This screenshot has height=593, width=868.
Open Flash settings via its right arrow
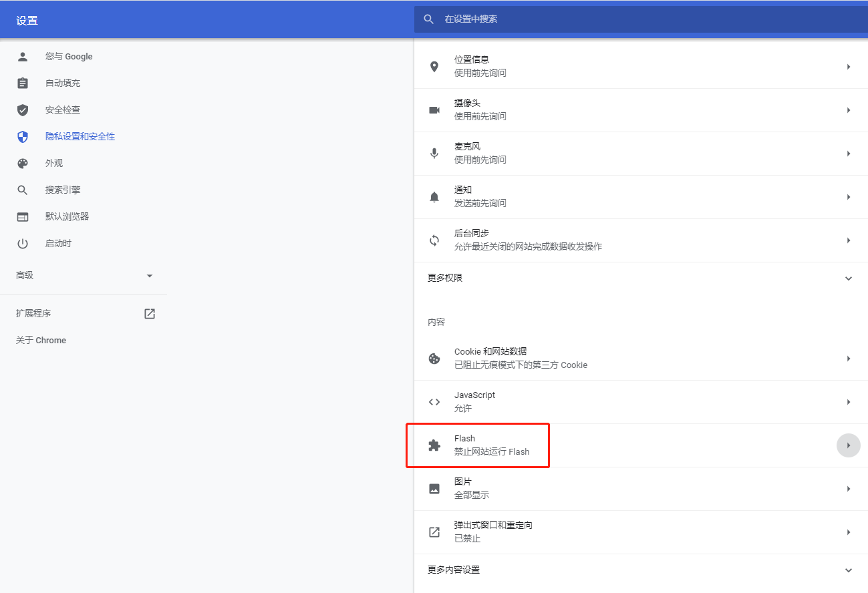point(849,445)
